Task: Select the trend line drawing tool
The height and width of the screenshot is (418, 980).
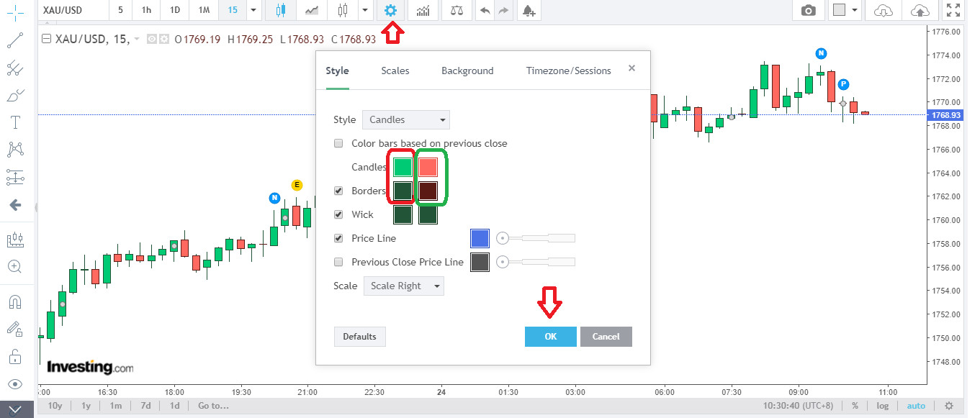Action: coord(16,40)
